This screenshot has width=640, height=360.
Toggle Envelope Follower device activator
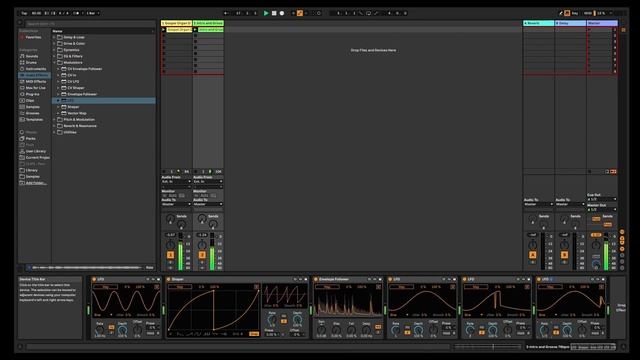[316, 280]
